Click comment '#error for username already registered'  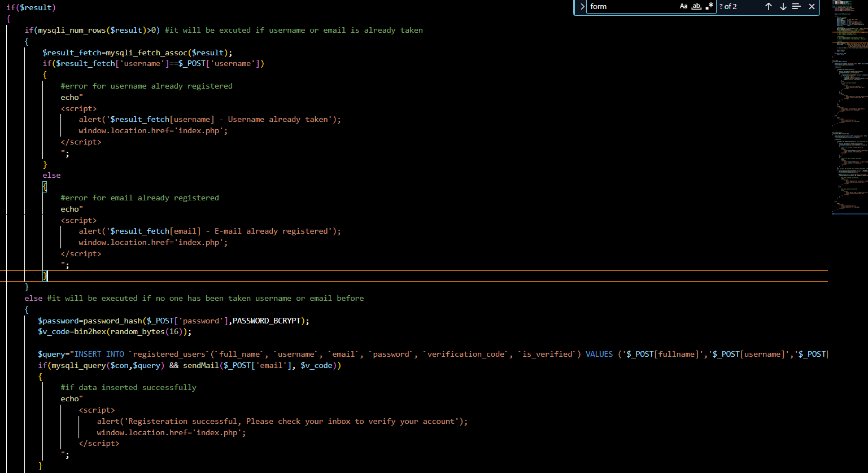point(147,86)
